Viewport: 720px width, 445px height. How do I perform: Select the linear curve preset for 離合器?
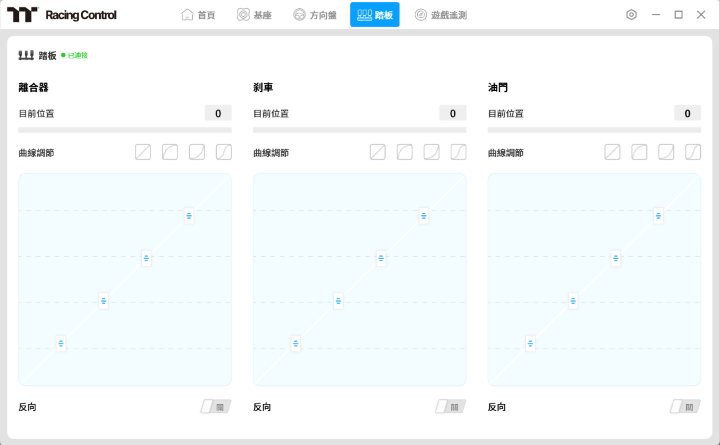143,152
